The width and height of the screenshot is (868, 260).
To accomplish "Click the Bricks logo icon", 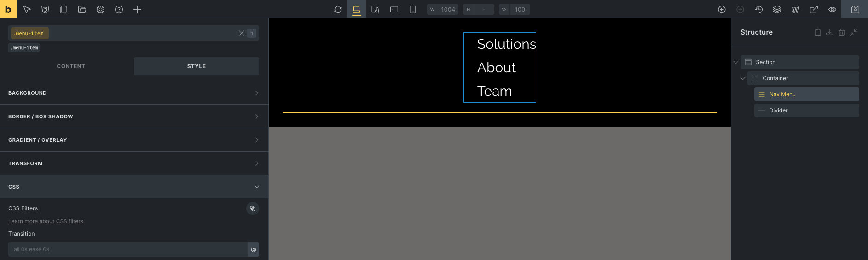I will click(x=8, y=9).
